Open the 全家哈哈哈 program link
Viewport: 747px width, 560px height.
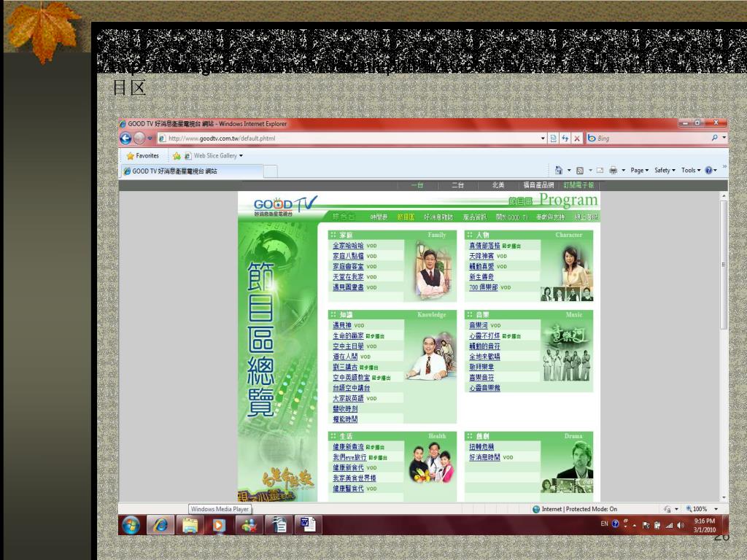point(348,246)
